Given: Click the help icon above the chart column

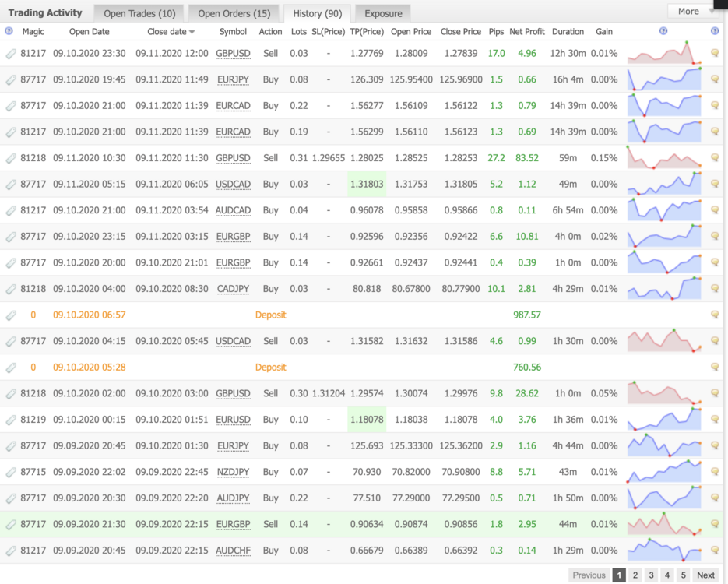Looking at the screenshot, I should pos(663,30).
